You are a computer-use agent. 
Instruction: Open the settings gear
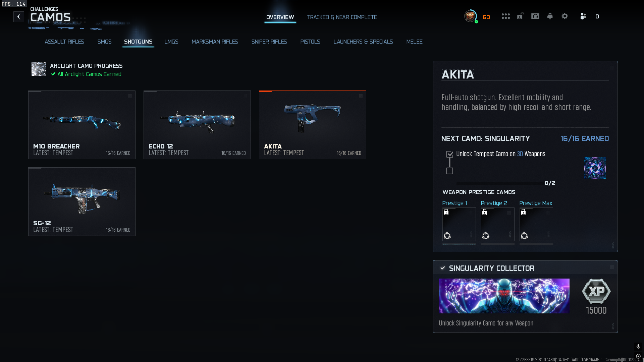(565, 16)
